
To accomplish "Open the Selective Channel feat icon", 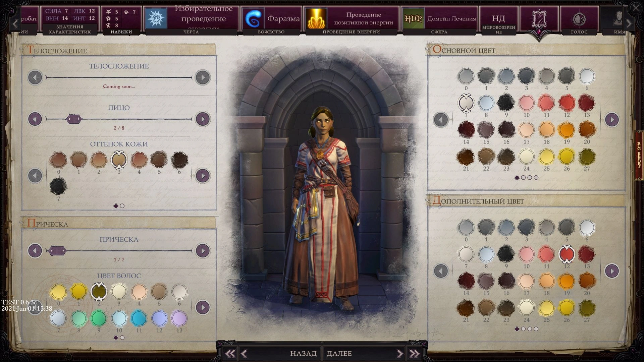I will pos(156,18).
